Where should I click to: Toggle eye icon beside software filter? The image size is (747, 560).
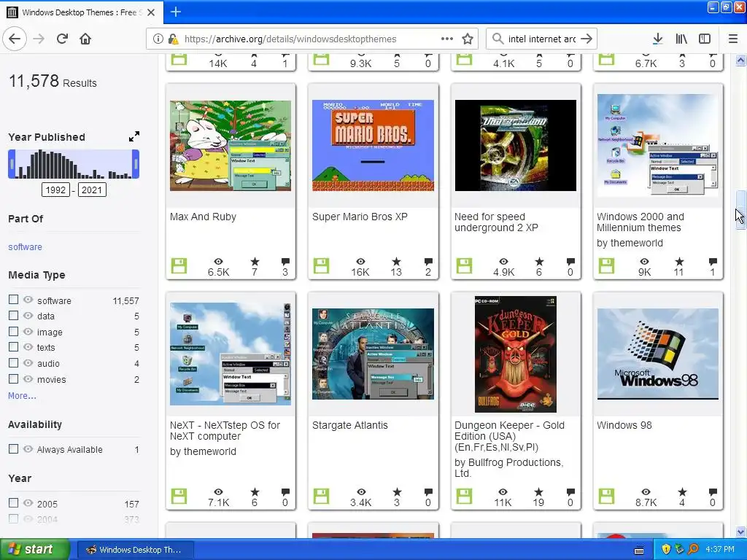click(x=28, y=300)
